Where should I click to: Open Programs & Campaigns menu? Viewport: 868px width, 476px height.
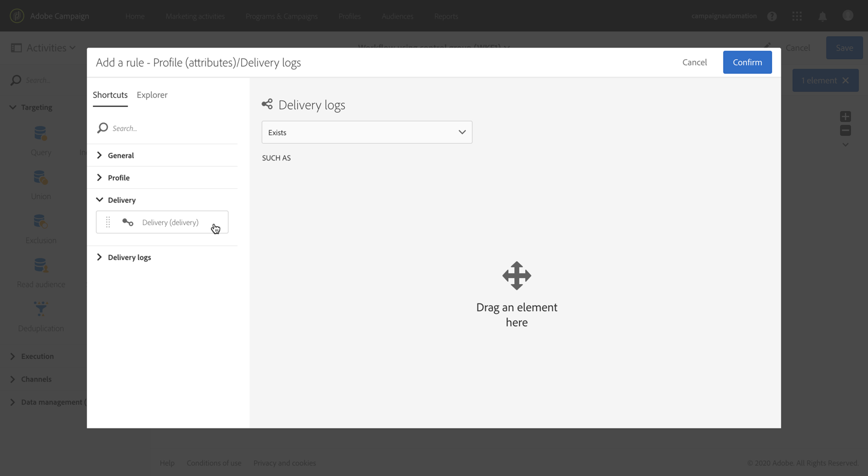pos(281,16)
